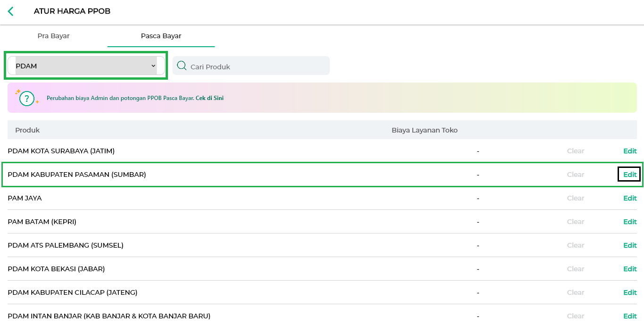
Task: Clear fee for PDAM KOTA SURABAYA
Action: click(576, 151)
